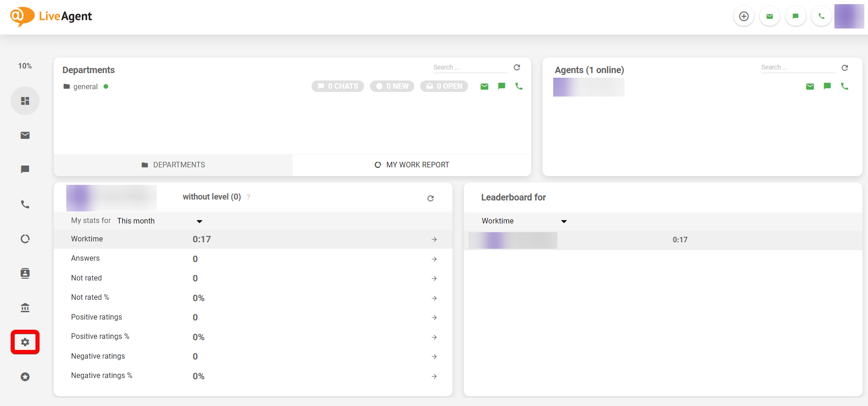
Task: Open Not rated stat details arrow
Action: 434,279
